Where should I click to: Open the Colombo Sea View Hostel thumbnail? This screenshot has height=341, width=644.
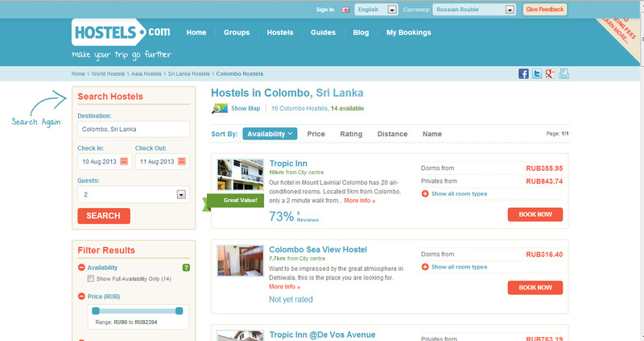[x=240, y=261]
